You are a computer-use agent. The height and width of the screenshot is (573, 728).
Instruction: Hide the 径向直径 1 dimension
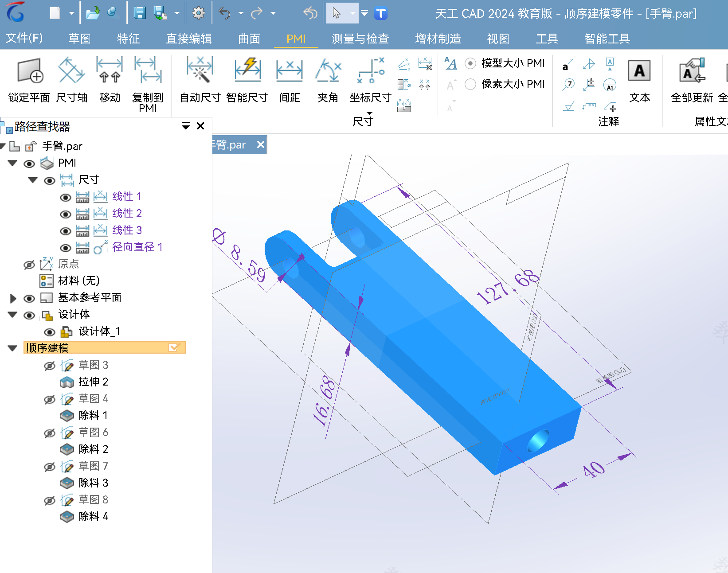coord(66,248)
